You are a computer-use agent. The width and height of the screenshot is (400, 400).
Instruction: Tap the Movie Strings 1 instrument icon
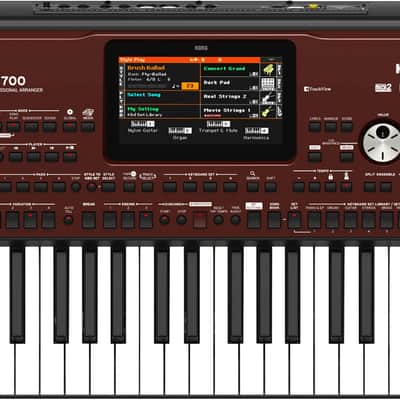268,112
